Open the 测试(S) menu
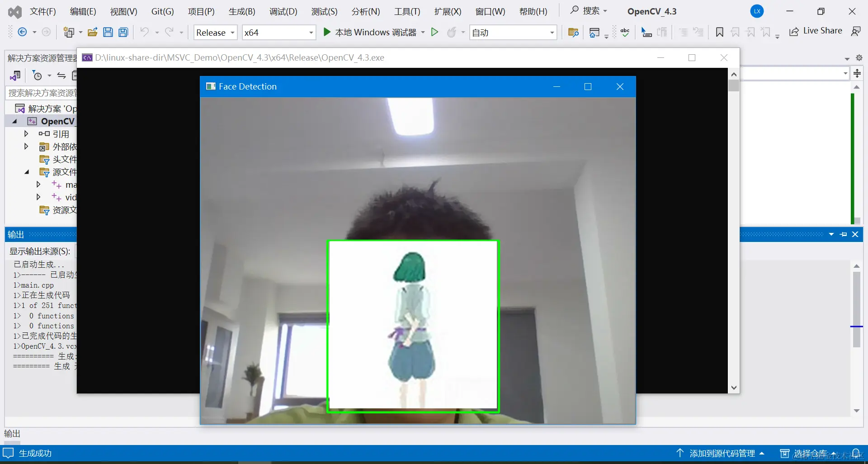Image resolution: width=868 pixels, height=464 pixels. 325,11
